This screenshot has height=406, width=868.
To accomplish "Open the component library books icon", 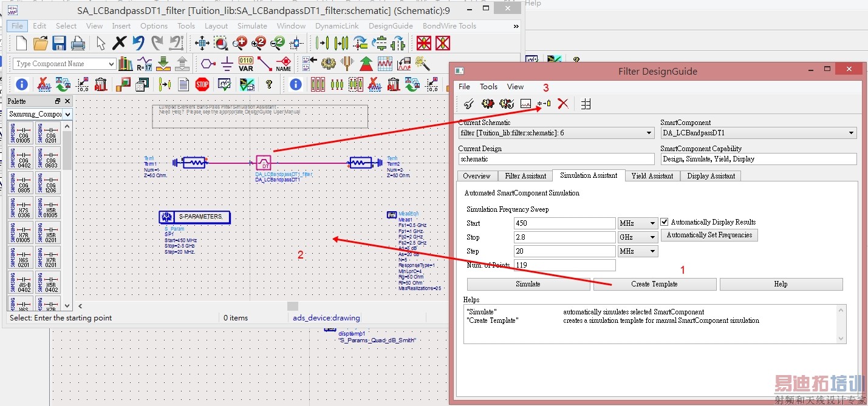I will pyautogui.click(x=126, y=64).
